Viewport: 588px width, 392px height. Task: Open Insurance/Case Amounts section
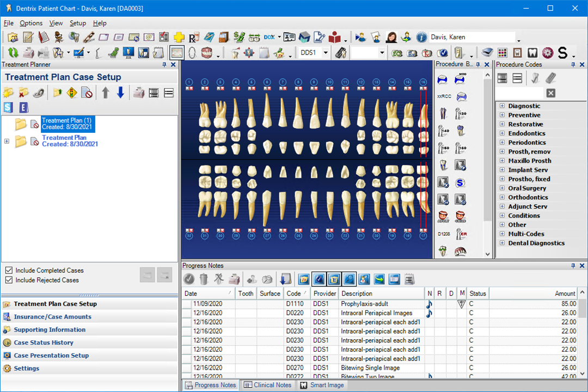(52, 317)
